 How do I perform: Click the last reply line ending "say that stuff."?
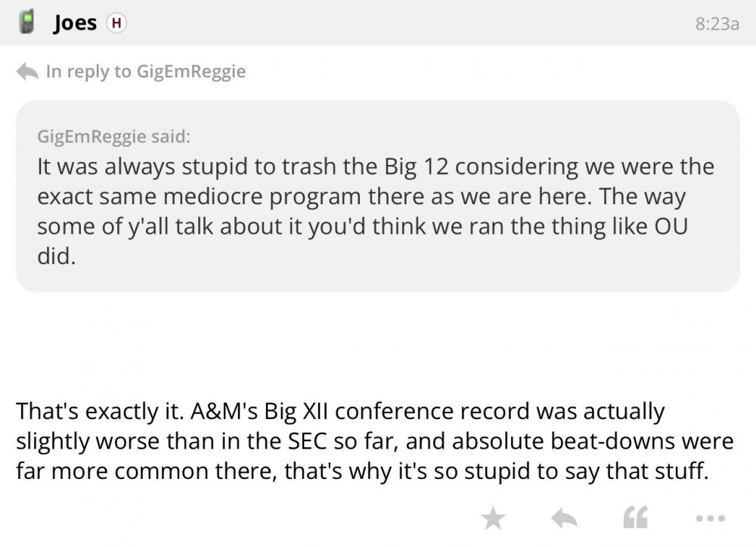point(362,471)
